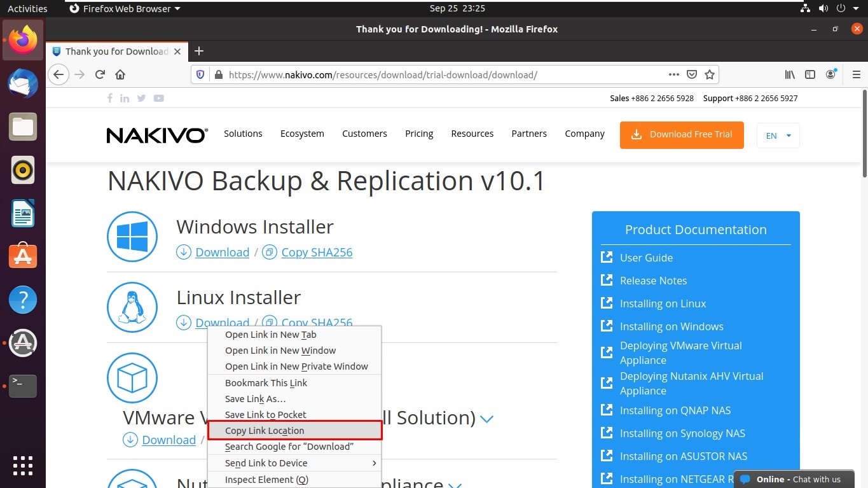Bookmark this page with star icon

pos(710,74)
